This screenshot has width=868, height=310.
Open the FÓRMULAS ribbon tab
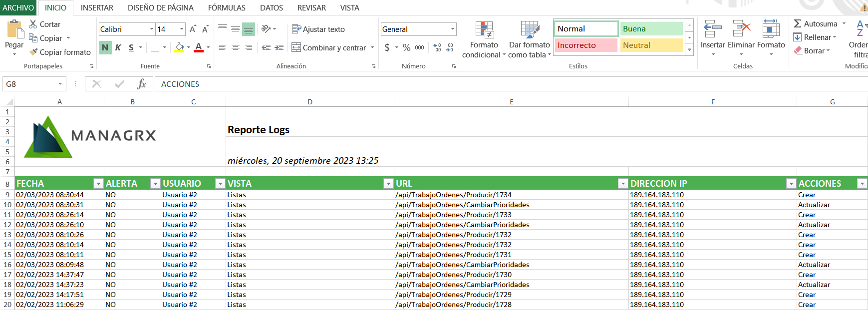pyautogui.click(x=227, y=8)
